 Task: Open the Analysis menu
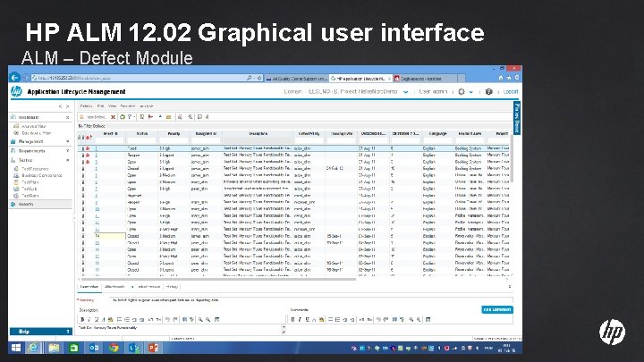point(146,106)
